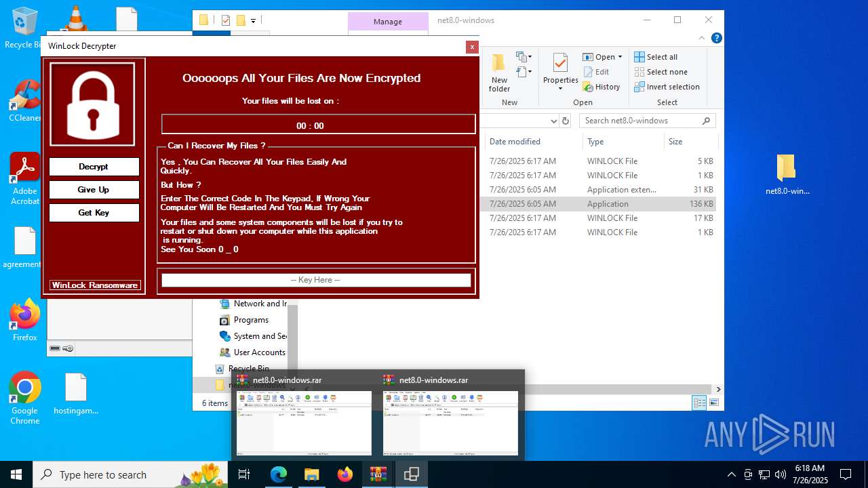
Task: Open Task View on the taskbar
Action: [x=244, y=474]
